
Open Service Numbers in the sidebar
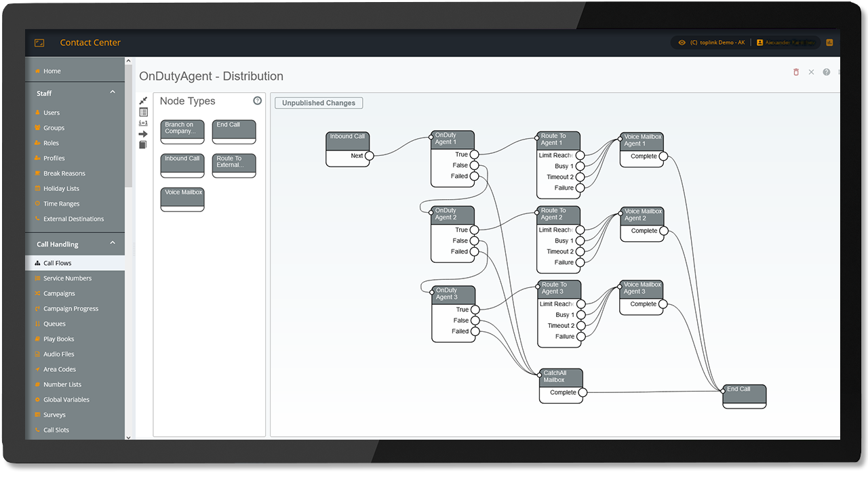(x=67, y=278)
